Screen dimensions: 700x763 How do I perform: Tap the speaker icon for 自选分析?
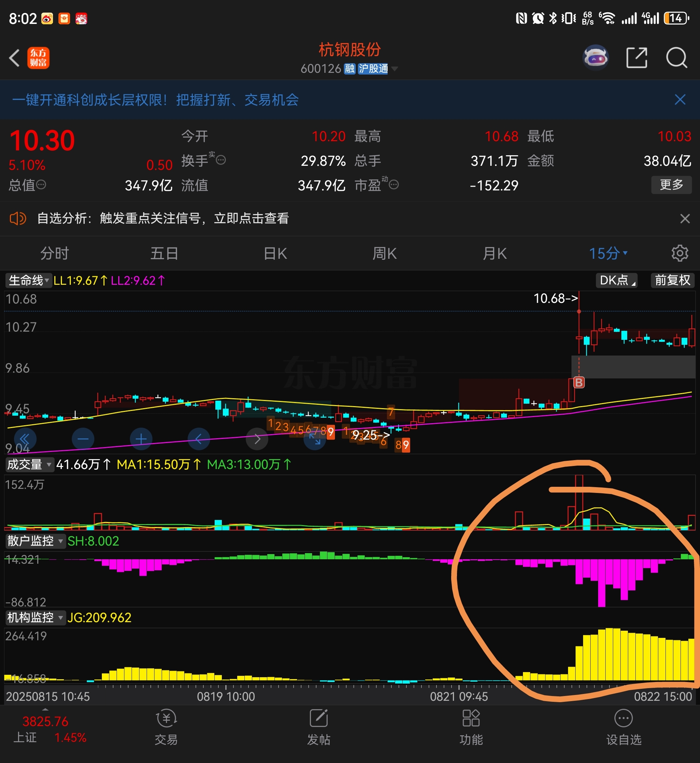coord(18,218)
